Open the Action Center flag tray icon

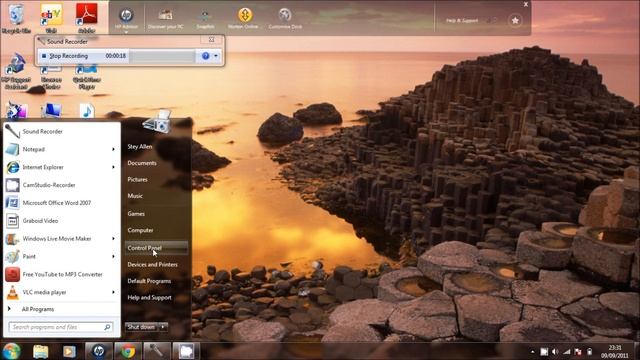[x=578, y=351]
